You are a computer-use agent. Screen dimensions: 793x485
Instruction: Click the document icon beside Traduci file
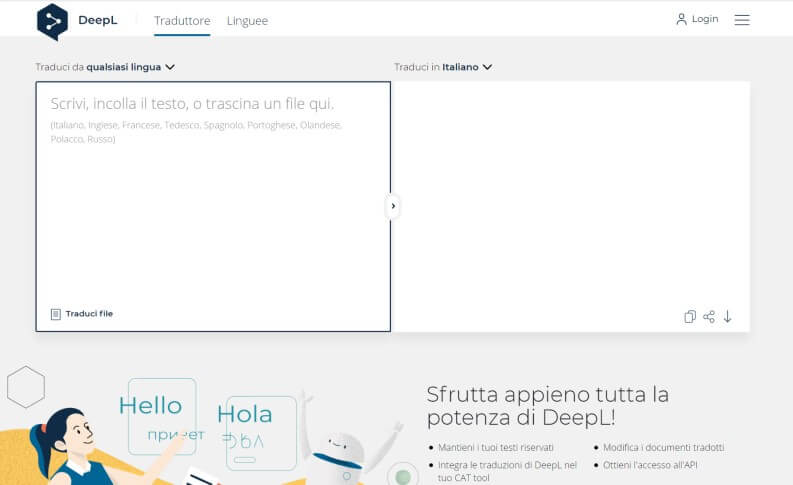56,314
